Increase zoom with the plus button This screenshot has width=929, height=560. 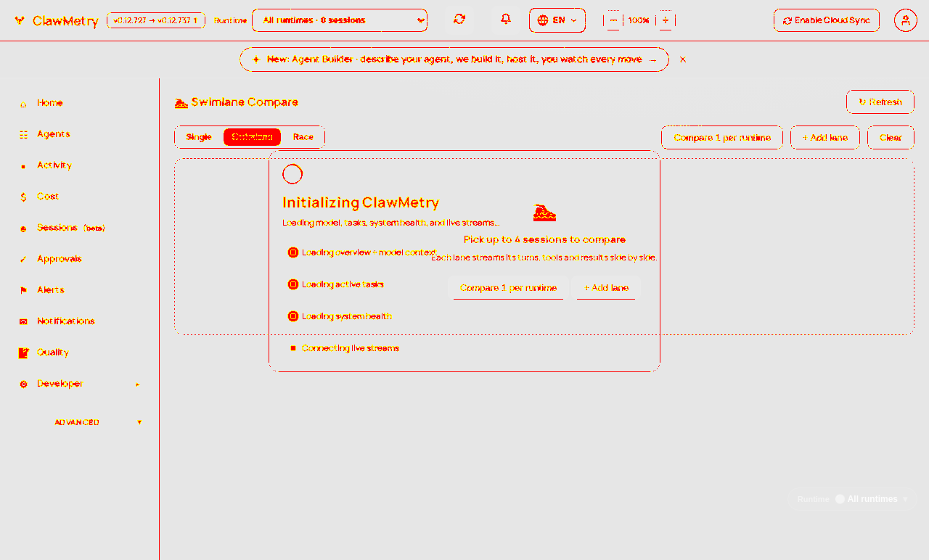pyautogui.click(x=666, y=20)
